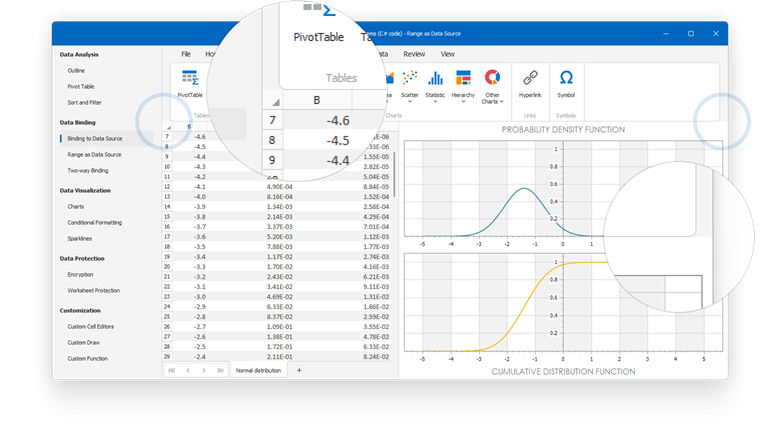Open the Encryption demo
Viewport: 780px width, 430px height.
pos(80,274)
